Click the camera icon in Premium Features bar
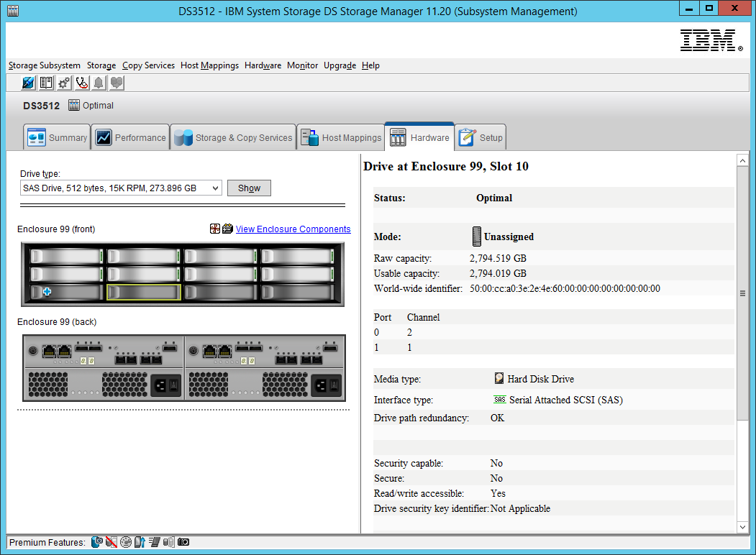This screenshot has width=756, height=555. pos(182,542)
